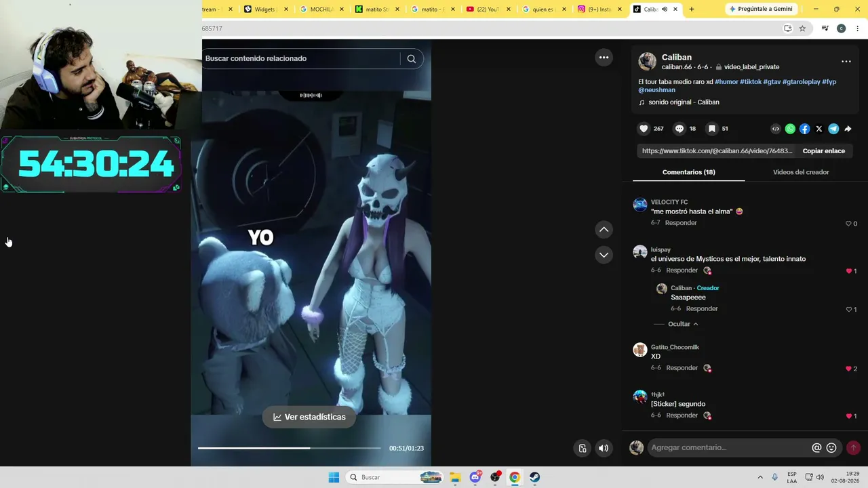Open the #gtaroleplay hashtag link
Image resolution: width=868 pixels, height=488 pixels.
(x=801, y=82)
